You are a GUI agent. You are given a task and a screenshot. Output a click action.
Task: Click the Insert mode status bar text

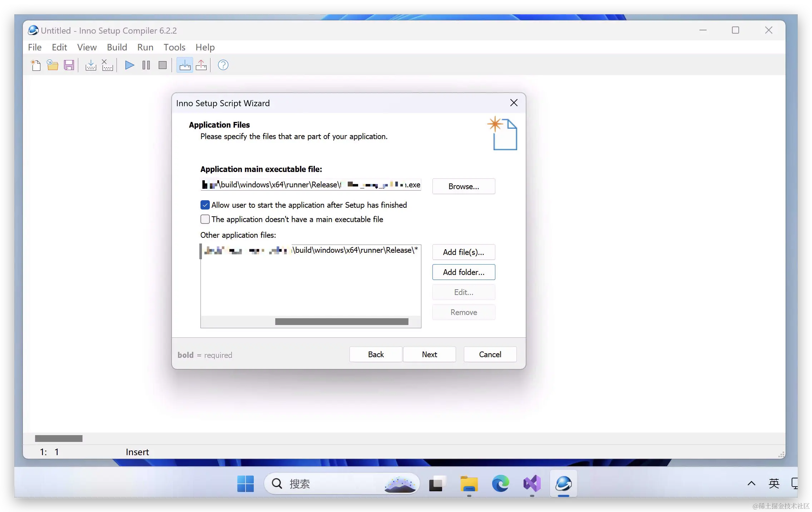coord(137,452)
